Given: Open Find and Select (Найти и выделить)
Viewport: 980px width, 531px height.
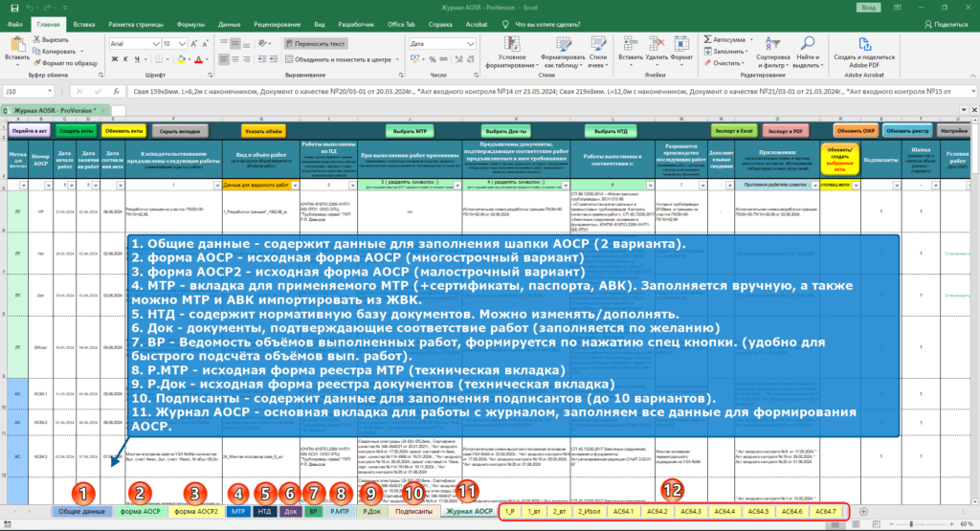Looking at the screenshot, I should tap(807, 53).
